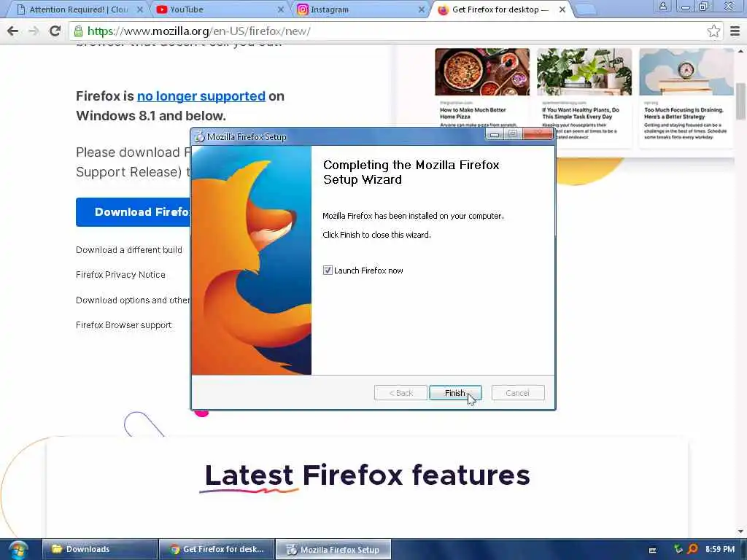Reload the page with the refresh icon

tap(55, 31)
